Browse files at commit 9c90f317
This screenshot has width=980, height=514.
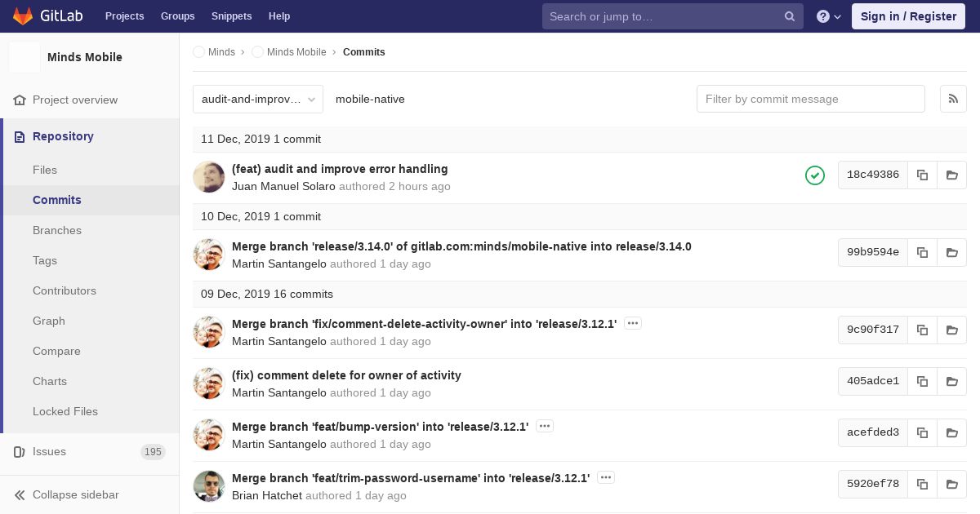point(951,330)
